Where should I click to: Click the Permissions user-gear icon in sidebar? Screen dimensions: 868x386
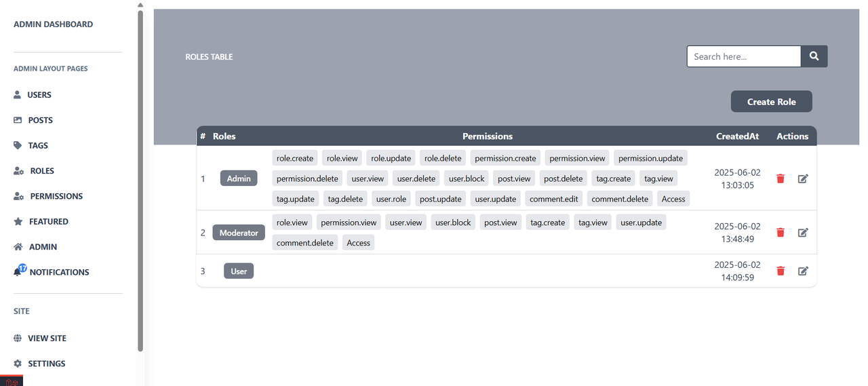[x=19, y=196]
